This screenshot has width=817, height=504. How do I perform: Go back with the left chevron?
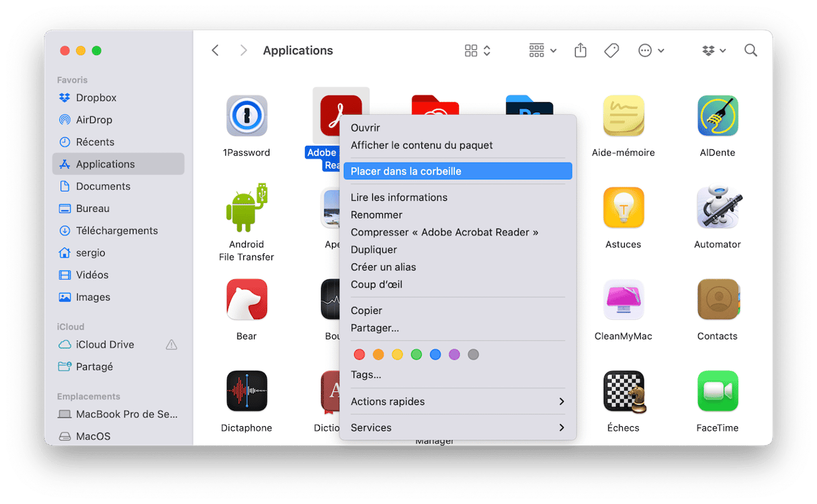[x=215, y=50]
